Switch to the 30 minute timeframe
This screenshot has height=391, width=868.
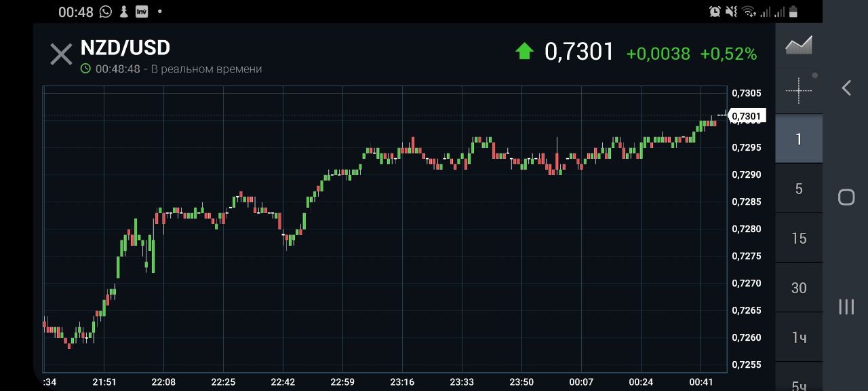[799, 288]
